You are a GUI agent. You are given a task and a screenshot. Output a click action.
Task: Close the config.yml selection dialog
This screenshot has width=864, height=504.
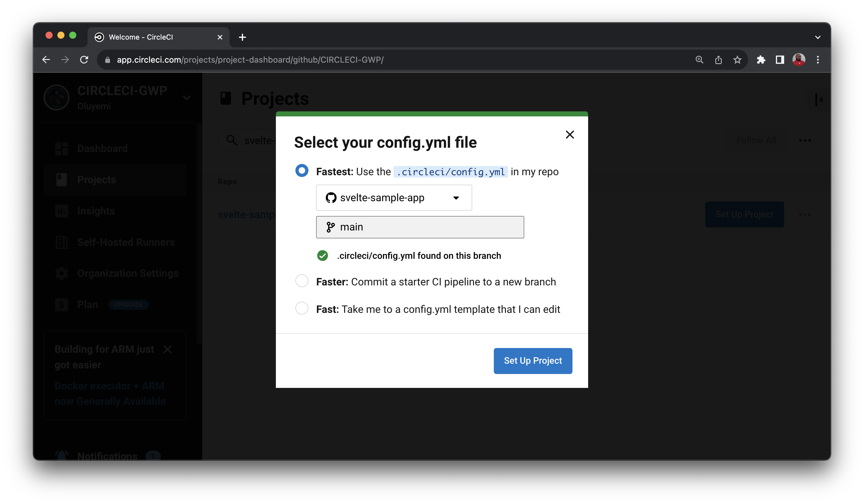coord(569,135)
